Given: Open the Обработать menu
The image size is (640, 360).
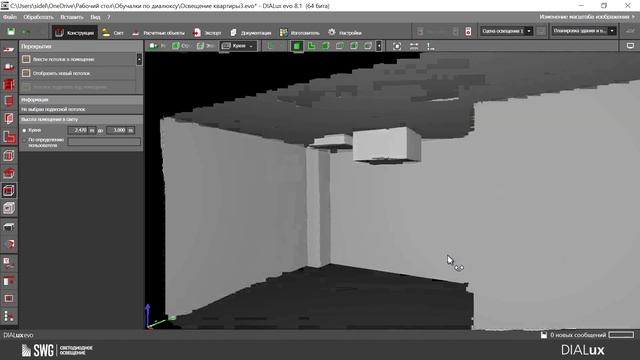Looking at the screenshot, I should pos(38,17).
